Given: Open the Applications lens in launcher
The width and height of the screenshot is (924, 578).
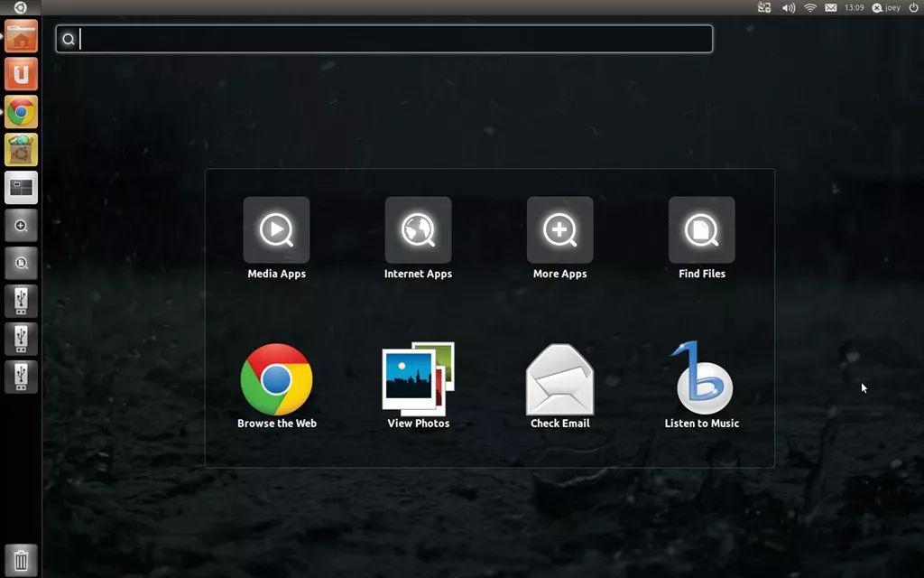Looking at the screenshot, I should [x=22, y=225].
